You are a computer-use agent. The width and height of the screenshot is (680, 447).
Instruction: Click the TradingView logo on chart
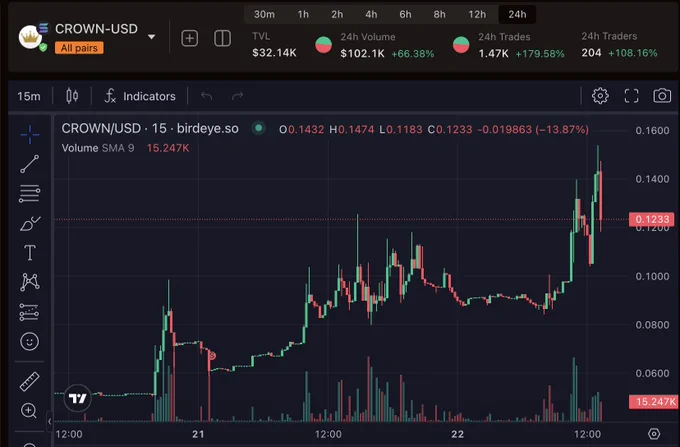click(78, 398)
